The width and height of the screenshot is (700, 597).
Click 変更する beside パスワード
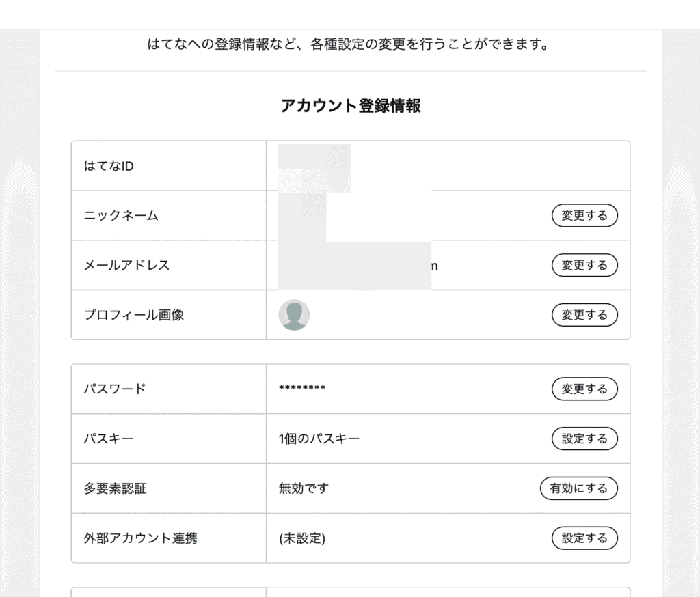(584, 389)
